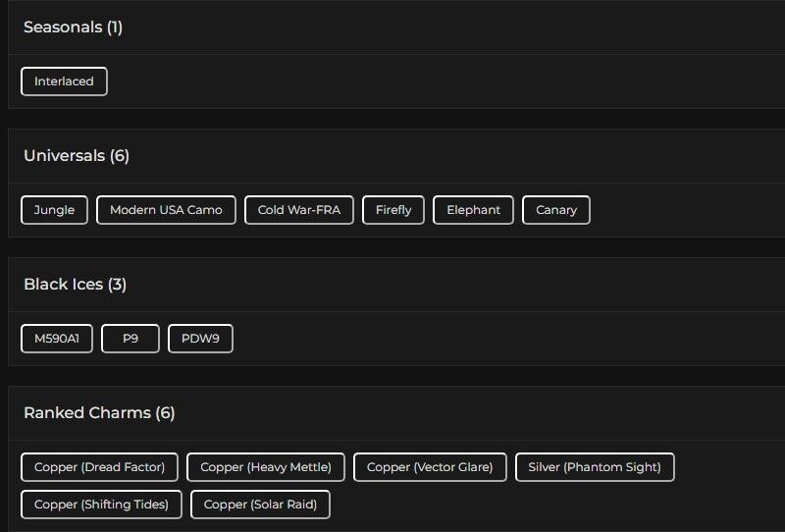Pick the Copper (Vector Glare) charm
The image size is (785, 532).
coord(430,467)
